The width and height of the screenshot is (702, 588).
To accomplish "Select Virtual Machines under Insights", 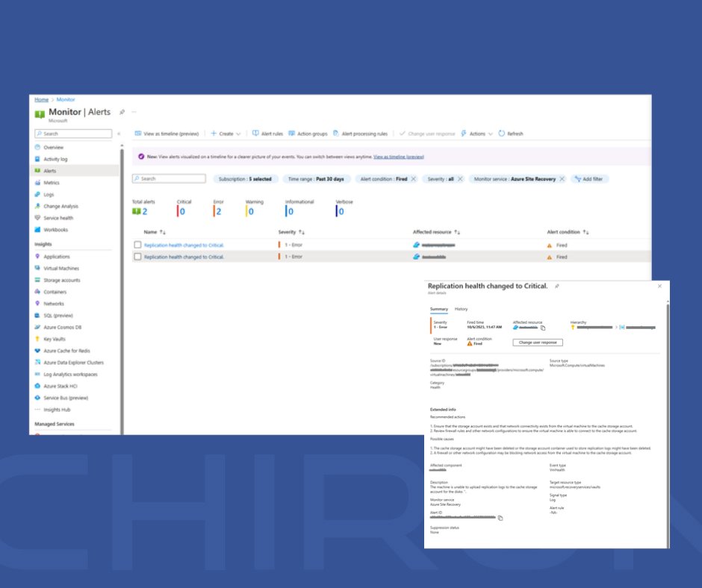I will click(63, 268).
